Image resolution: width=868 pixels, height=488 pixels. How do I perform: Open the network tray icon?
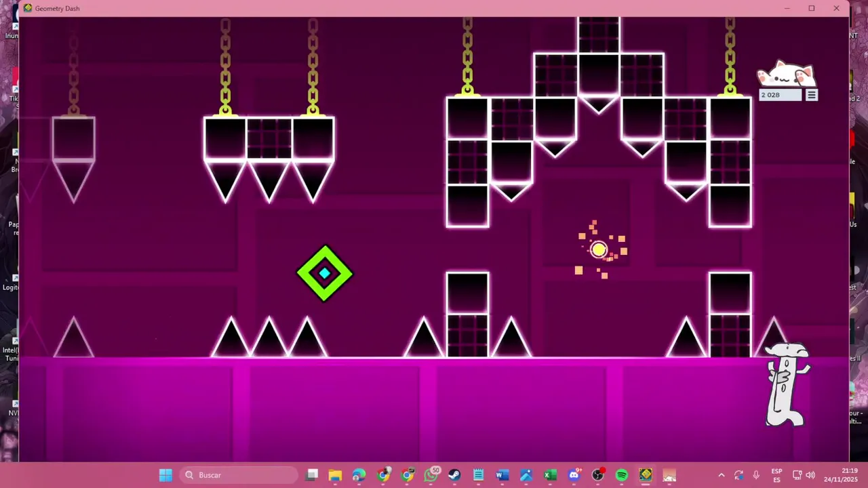coord(797,475)
